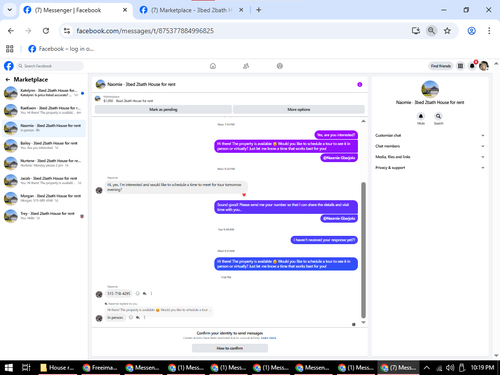Open the Chrome tab search dropdown
This screenshot has width=500, height=375.
coord(10,10)
